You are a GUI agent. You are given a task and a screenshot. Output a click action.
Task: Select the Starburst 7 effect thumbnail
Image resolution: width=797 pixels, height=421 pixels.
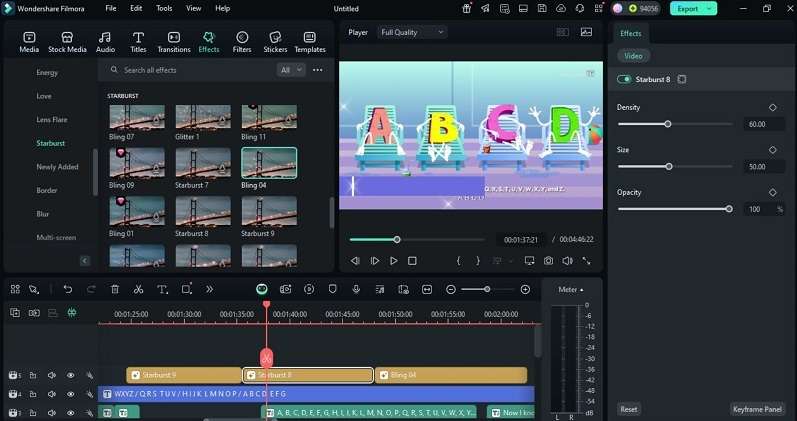[203, 163]
